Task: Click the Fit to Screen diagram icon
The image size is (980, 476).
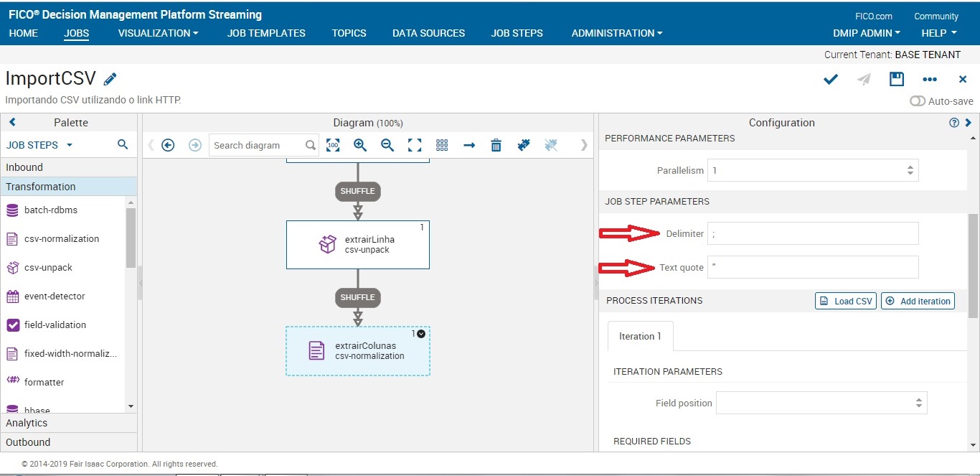Action: pyautogui.click(x=415, y=145)
